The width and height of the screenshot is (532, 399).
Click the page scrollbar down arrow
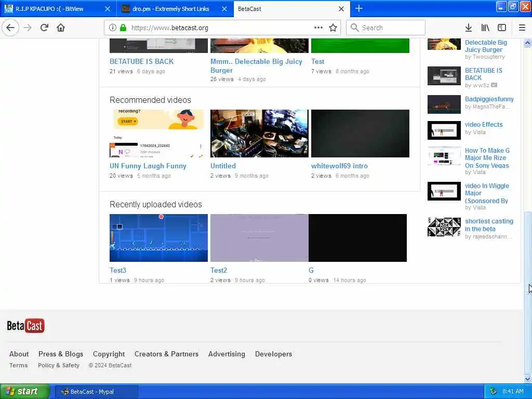528,379
